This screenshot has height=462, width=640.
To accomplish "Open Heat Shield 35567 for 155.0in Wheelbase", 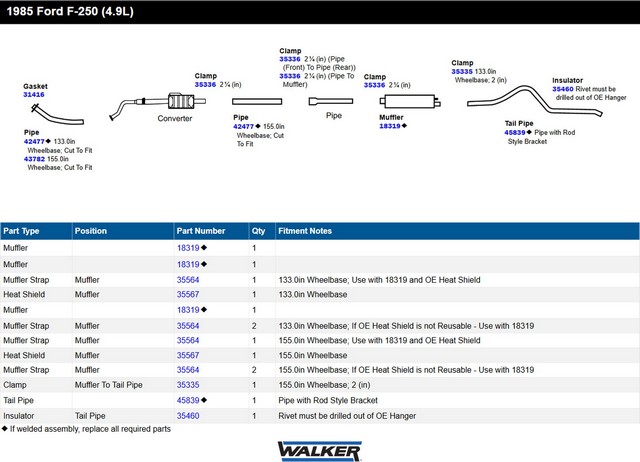I will point(188,355).
